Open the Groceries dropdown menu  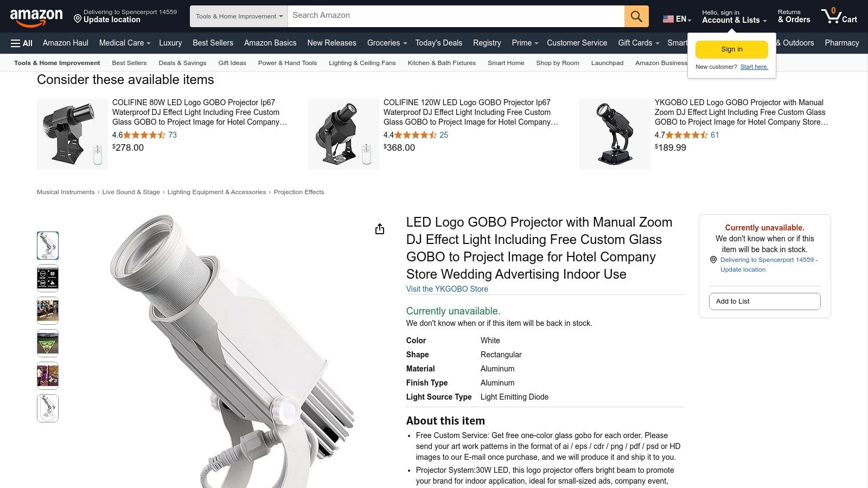point(387,43)
